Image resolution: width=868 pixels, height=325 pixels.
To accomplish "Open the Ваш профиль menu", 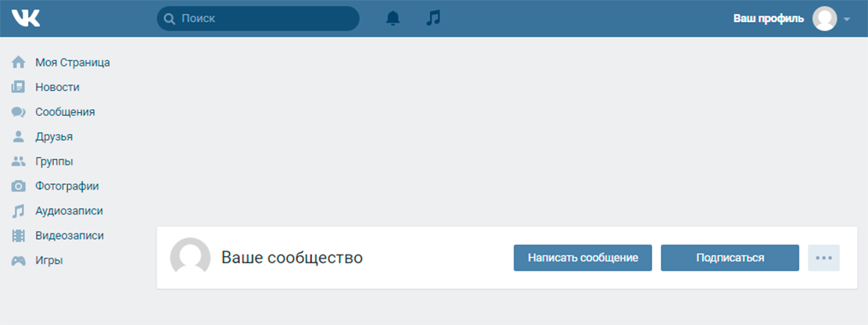I will click(x=769, y=18).
